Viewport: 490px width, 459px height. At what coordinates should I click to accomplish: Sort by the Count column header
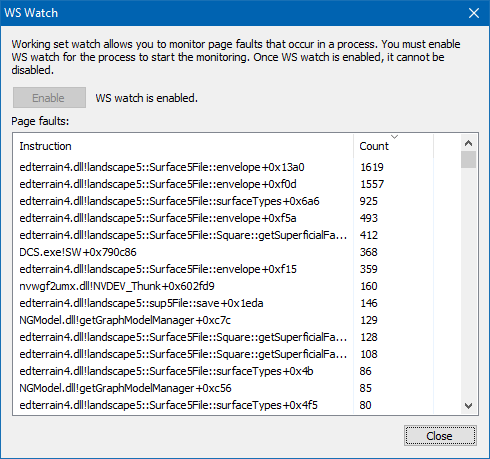[393, 146]
